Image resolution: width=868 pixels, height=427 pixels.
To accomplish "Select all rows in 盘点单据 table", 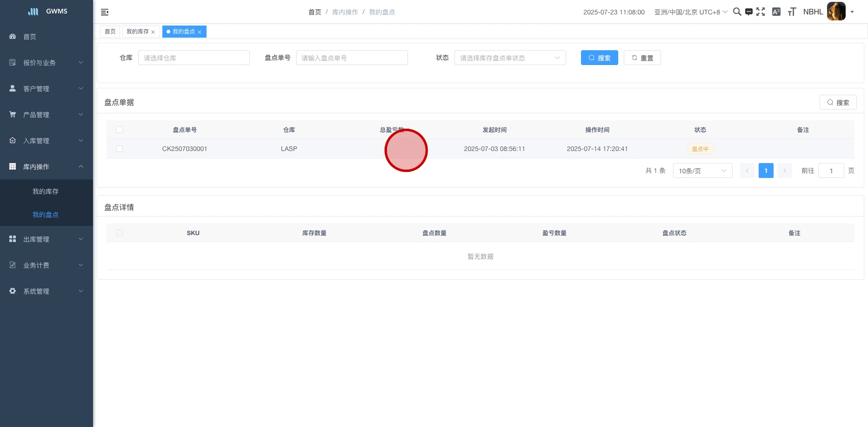I will tap(120, 130).
